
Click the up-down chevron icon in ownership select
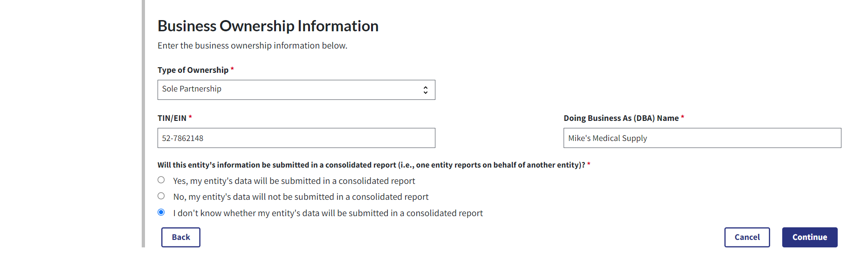pos(425,90)
